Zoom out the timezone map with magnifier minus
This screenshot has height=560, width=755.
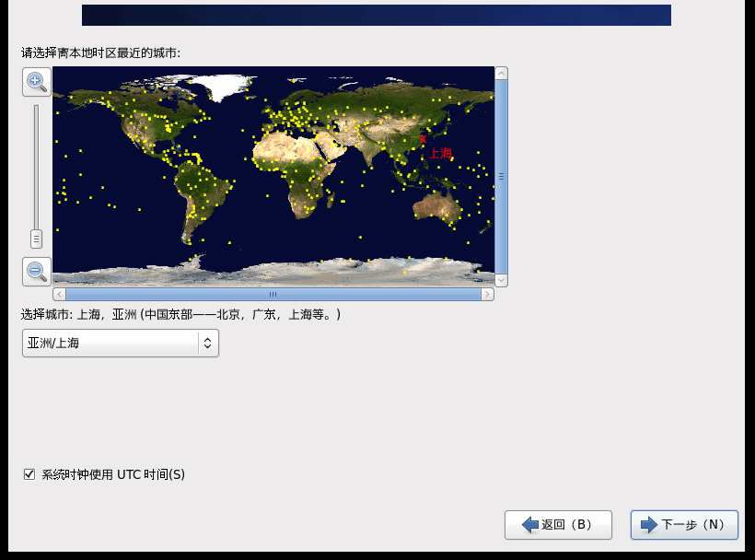[37, 272]
